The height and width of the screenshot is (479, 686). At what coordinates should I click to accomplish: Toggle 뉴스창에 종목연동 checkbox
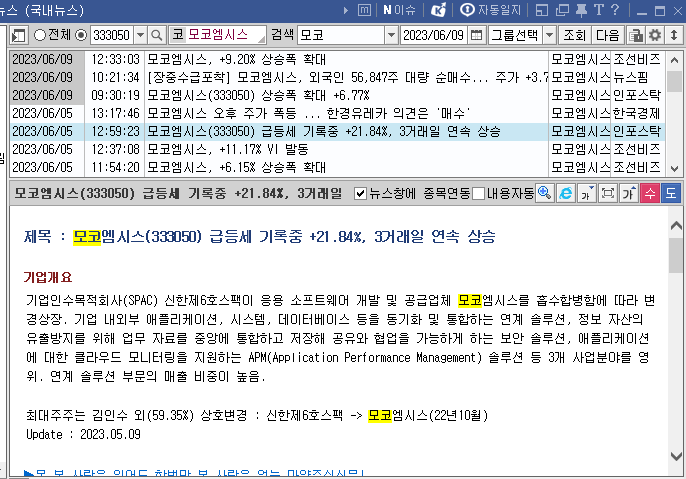coord(360,193)
